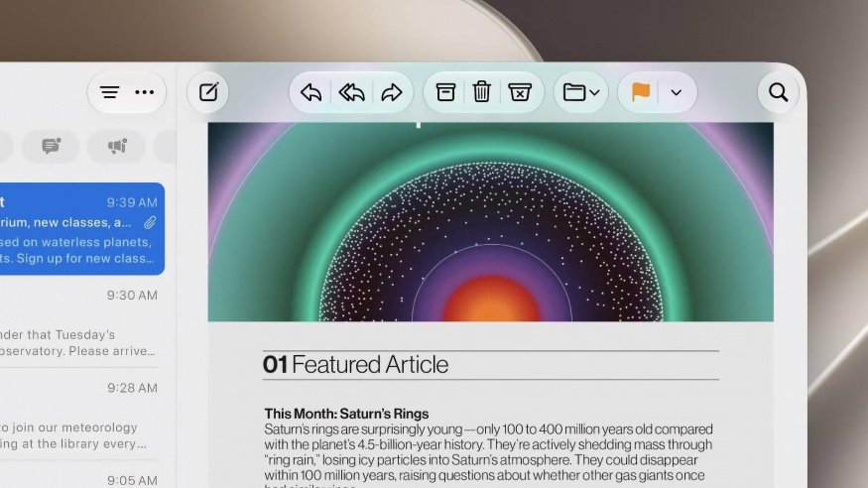
Task: Click 'This Month: Saturn's Rings' title
Action: pyautogui.click(x=346, y=414)
